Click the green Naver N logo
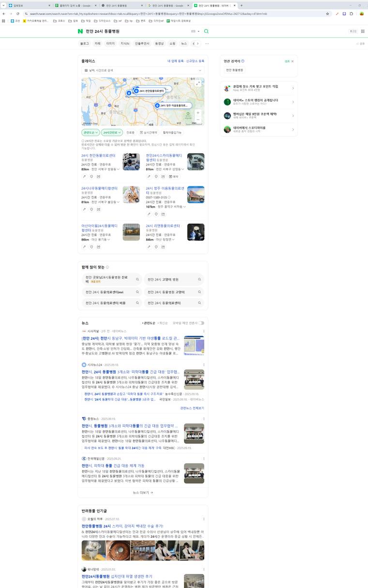368x588 pixels. point(80,31)
